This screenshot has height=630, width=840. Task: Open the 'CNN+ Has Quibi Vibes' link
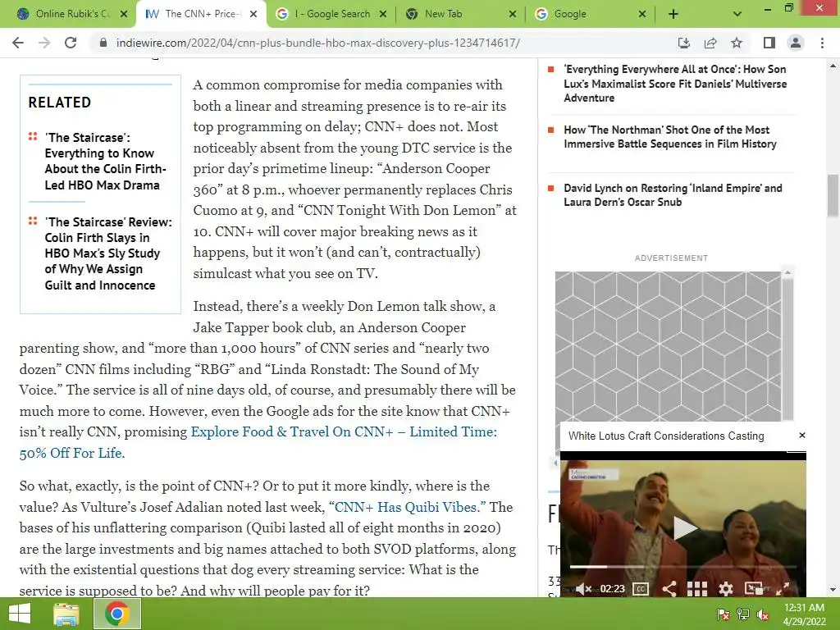[407, 507]
